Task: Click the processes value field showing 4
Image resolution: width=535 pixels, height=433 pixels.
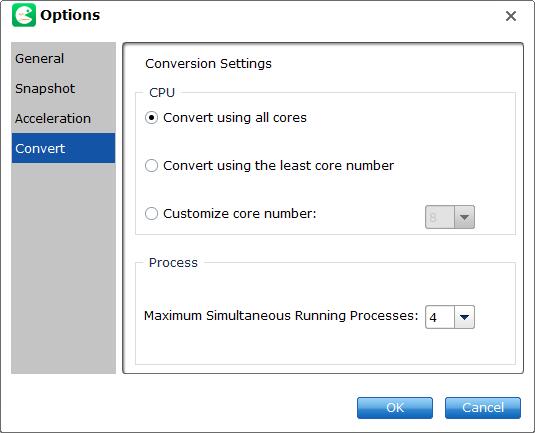Action: 440,317
